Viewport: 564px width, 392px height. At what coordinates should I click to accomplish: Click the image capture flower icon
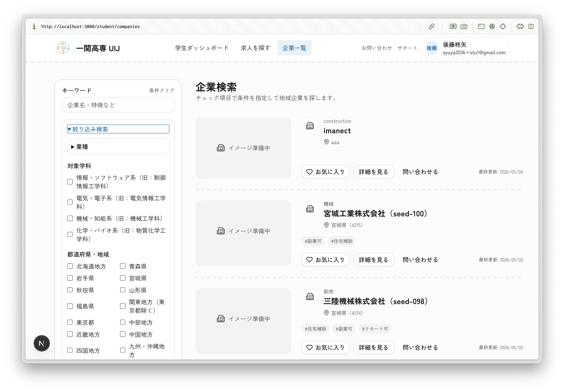point(453,27)
